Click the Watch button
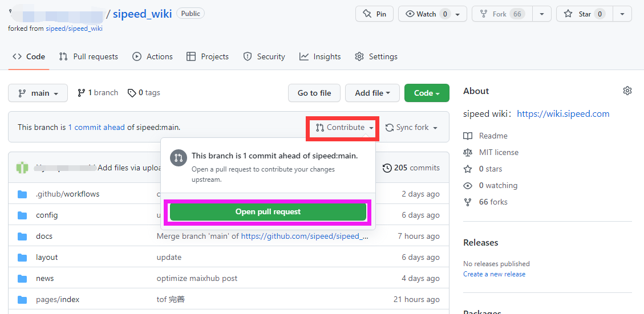 point(426,14)
